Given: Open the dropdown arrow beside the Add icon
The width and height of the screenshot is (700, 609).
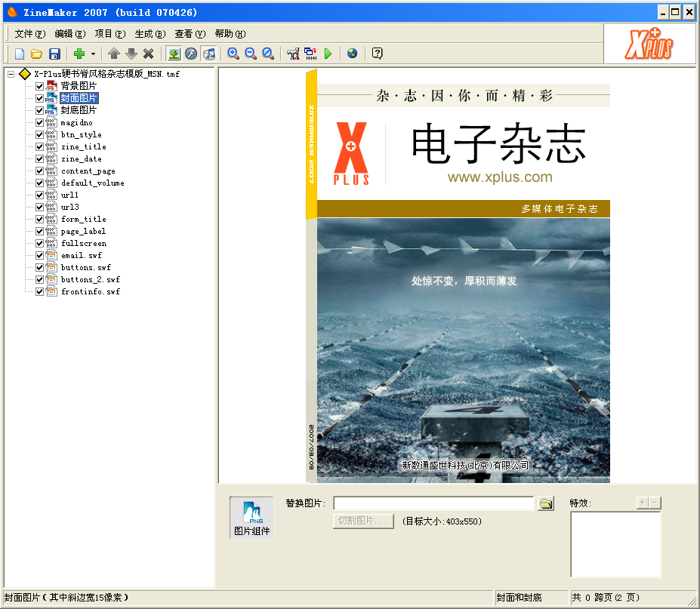Looking at the screenshot, I should 93,54.
